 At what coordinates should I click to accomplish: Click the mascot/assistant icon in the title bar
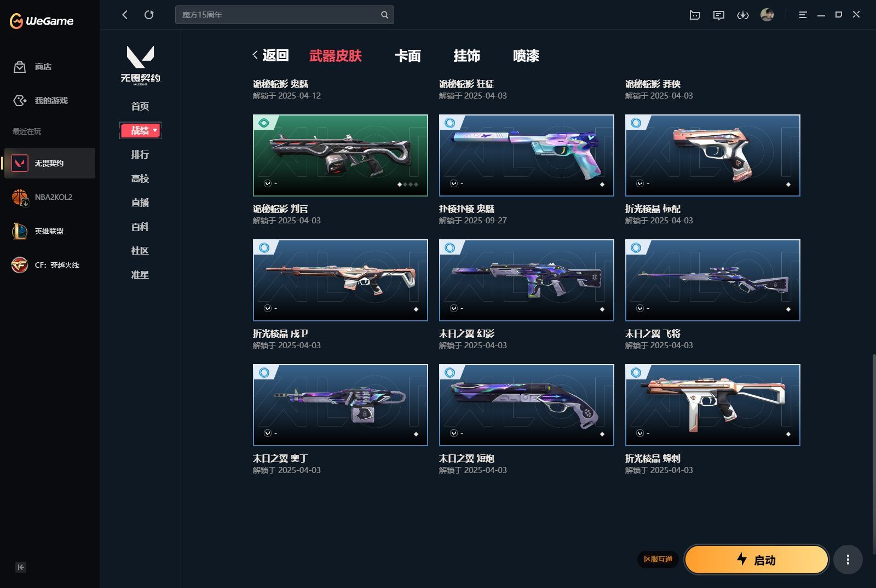coord(695,15)
